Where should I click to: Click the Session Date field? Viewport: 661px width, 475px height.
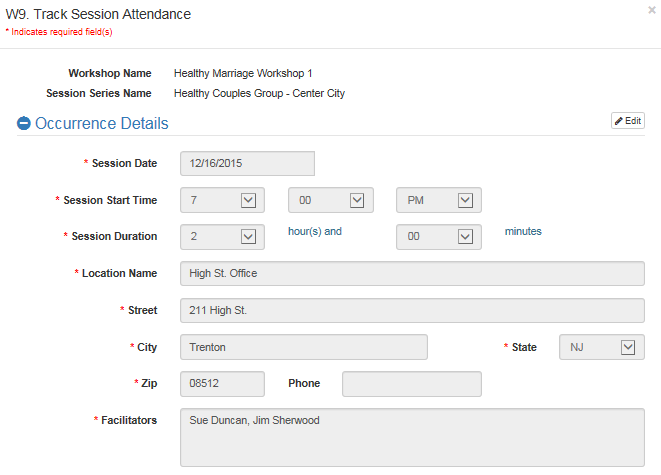tap(247, 163)
